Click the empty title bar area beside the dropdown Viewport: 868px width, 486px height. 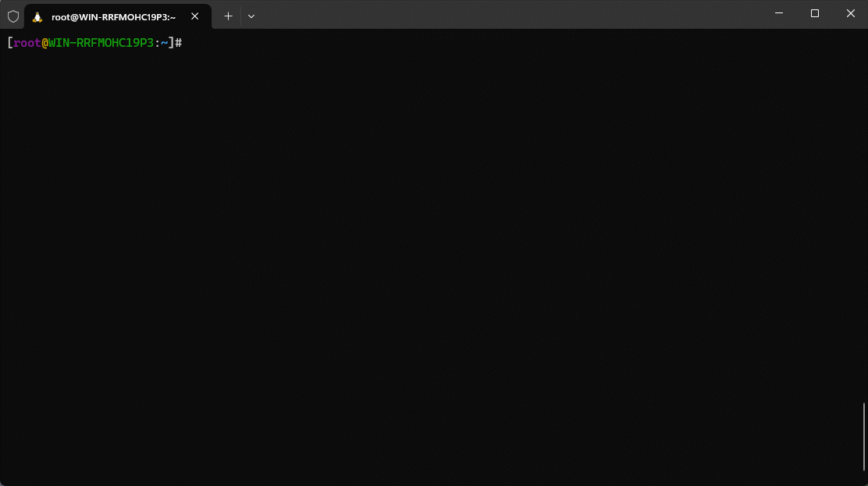[507, 14]
